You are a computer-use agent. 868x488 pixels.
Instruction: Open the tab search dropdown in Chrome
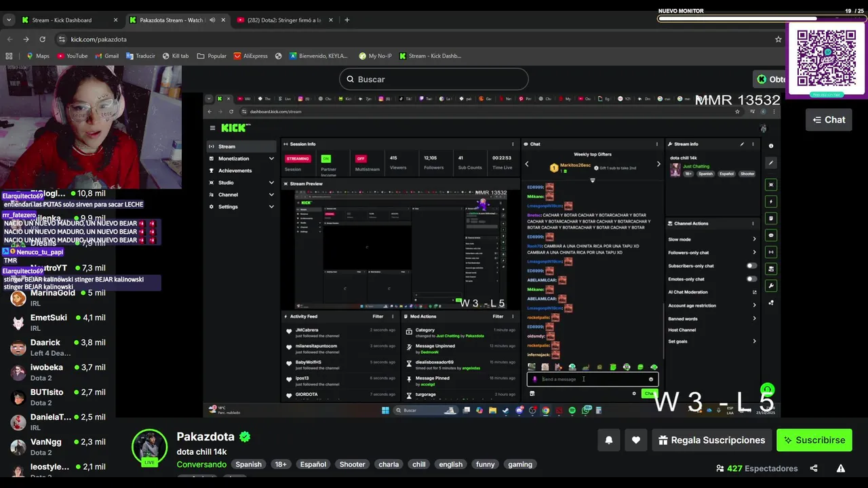9,20
